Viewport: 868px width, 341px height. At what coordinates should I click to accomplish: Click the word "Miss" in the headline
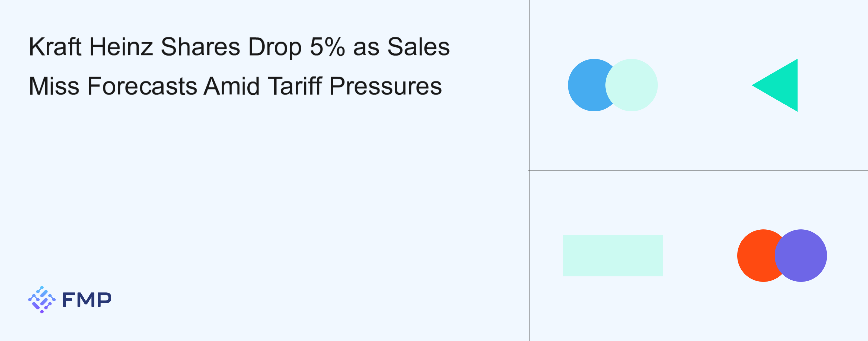[x=54, y=86]
